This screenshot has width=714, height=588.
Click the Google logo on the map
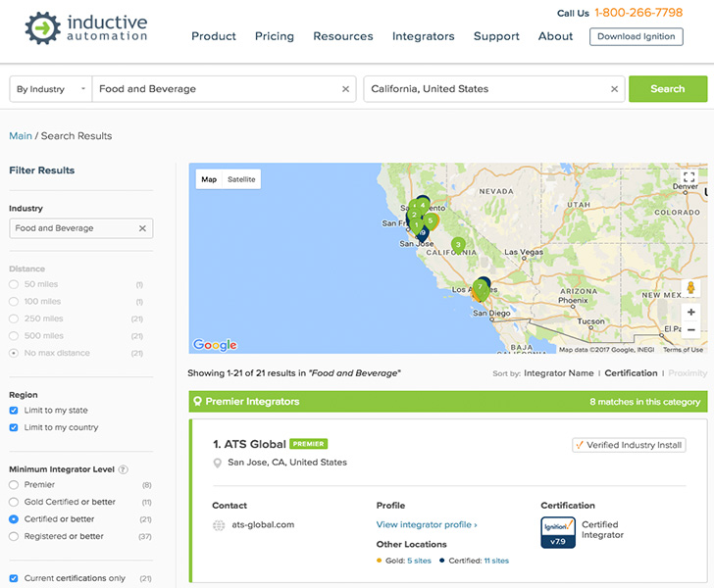pos(215,345)
